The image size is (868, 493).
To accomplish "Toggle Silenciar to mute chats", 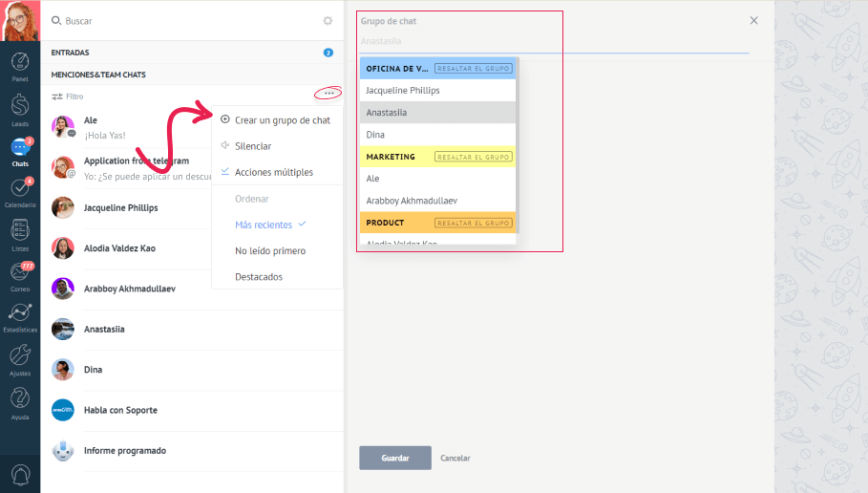I will coord(252,146).
